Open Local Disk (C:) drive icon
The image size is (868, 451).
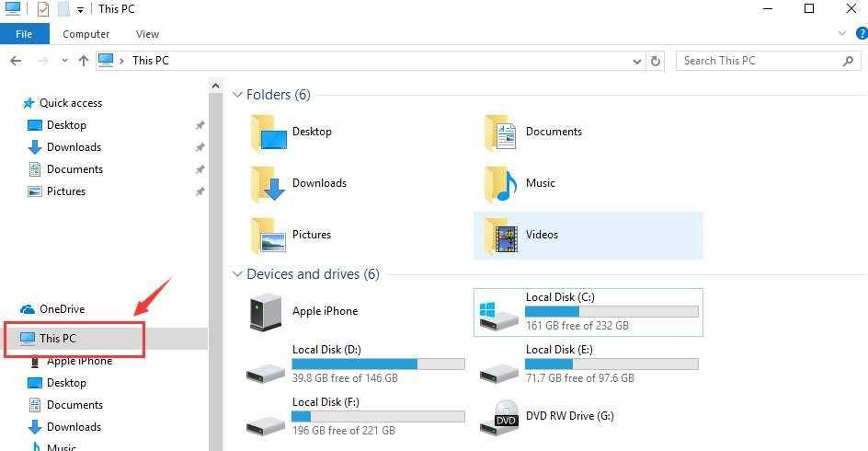pyautogui.click(x=498, y=313)
